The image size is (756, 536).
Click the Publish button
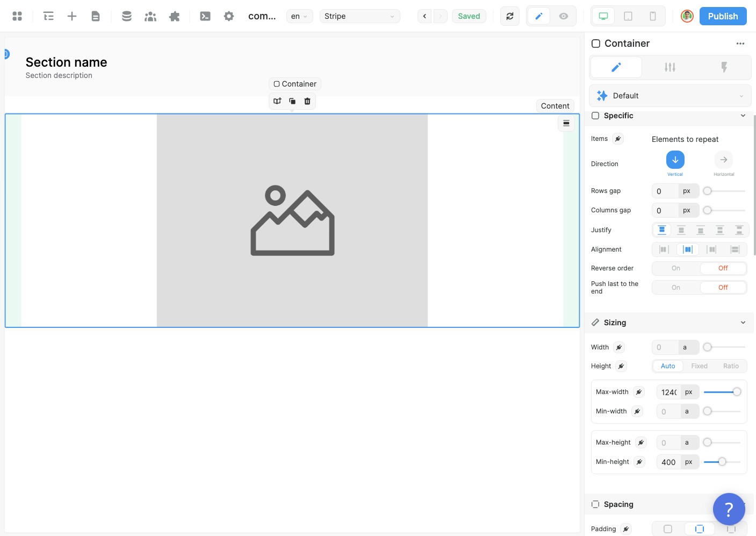(723, 16)
